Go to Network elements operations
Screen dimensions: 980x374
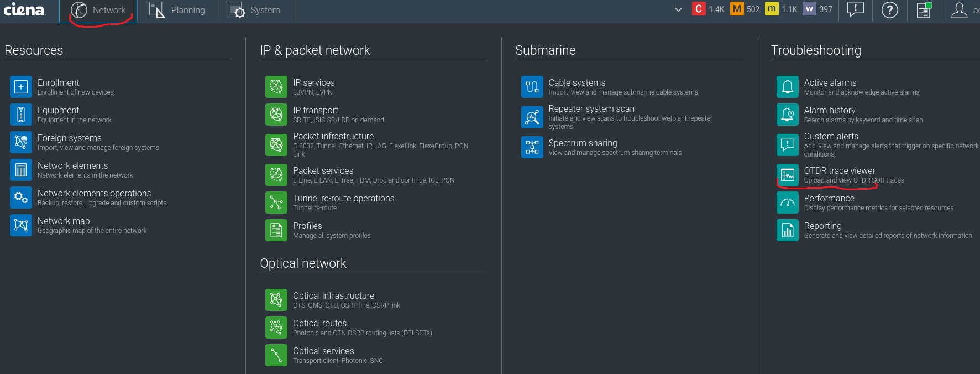pos(94,193)
